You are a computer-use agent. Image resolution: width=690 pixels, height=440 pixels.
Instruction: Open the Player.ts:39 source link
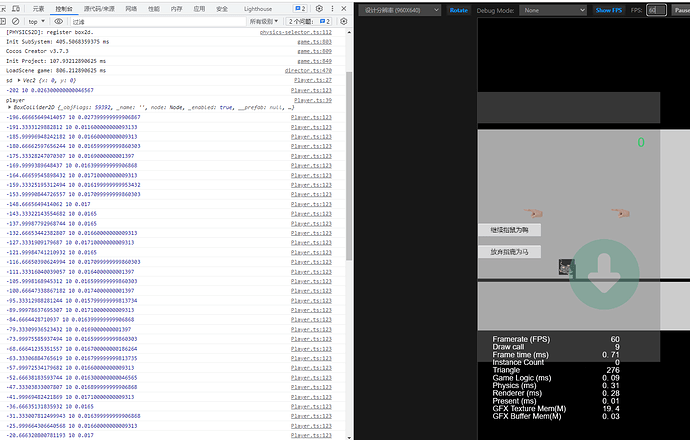(x=312, y=100)
